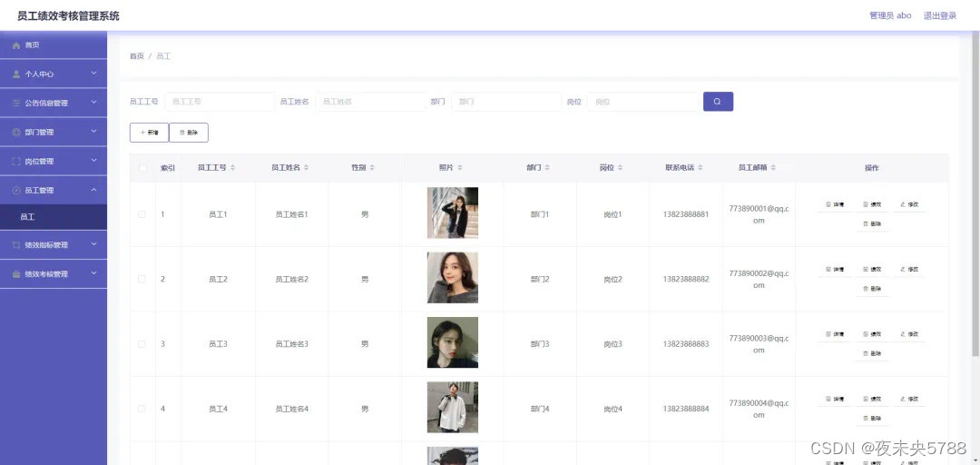
Task: Click the 退出登录 logout link
Action: click(x=940, y=15)
